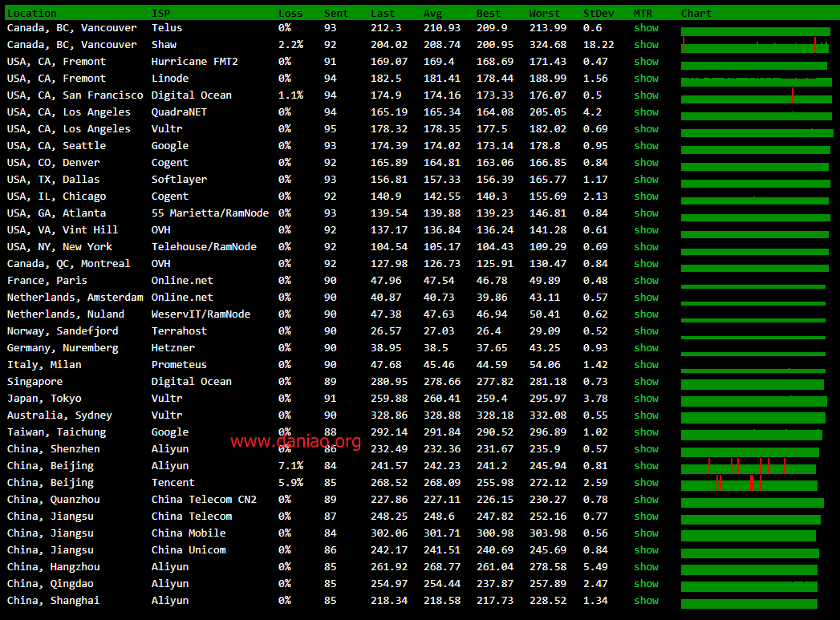Show MTR for Shanghai Aliyun
The height and width of the screenshot is (620, 840).
[646, 601]
